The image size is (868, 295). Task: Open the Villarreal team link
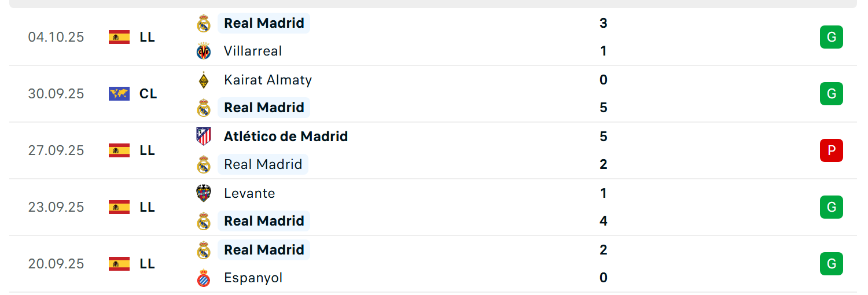(253, 51)
